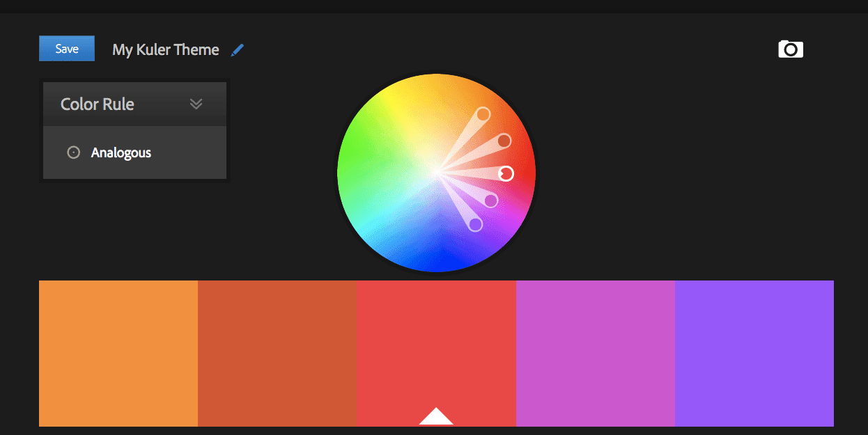Screen dimensions: 868x435
Task: Open the camera icon to create theme from image
Action: click(790, 49)
